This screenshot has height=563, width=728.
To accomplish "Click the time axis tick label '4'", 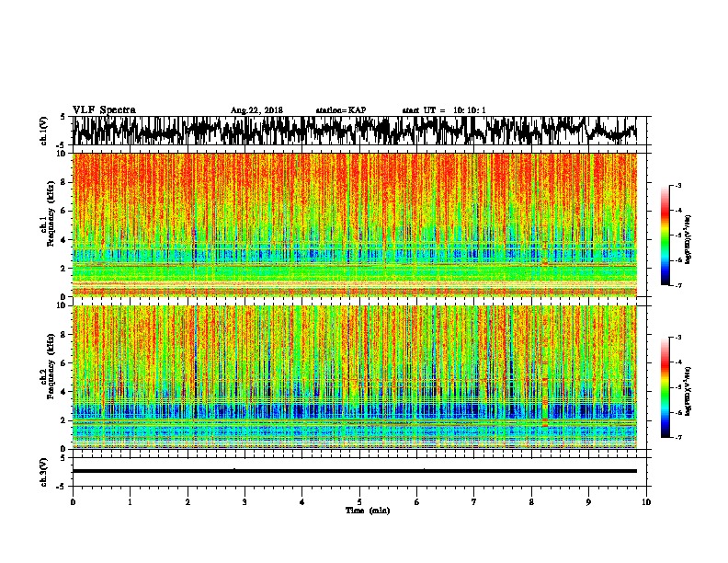I will point(302,501).
